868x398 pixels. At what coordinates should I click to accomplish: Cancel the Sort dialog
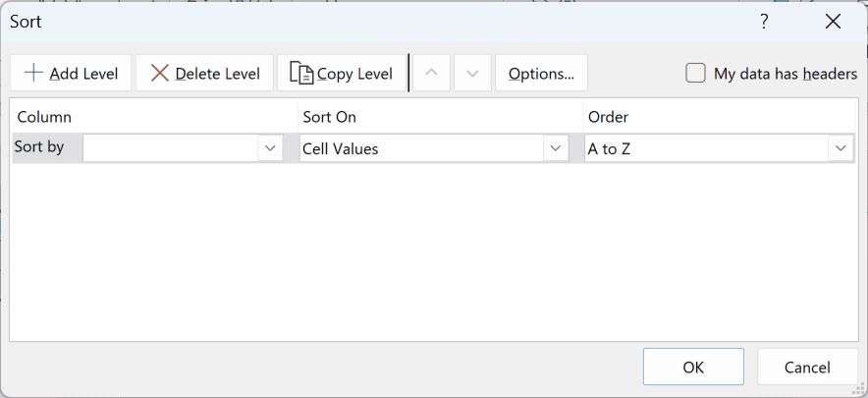click(807, 367)
